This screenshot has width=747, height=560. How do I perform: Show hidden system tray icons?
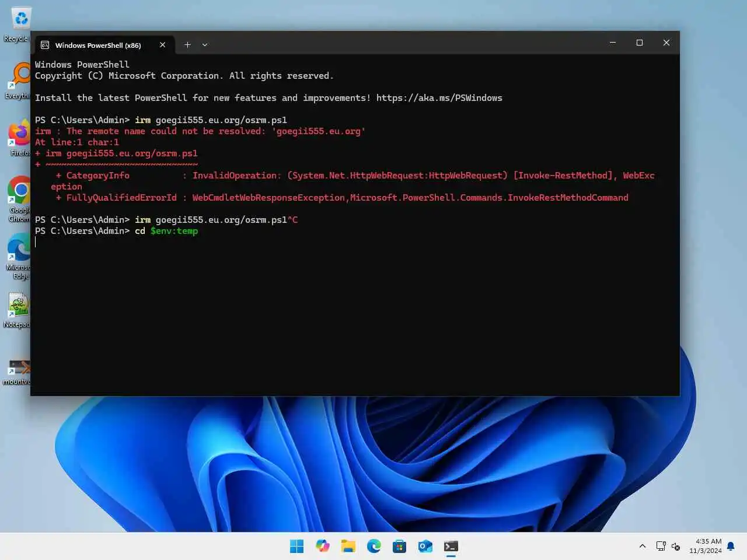tap(643, 546)
